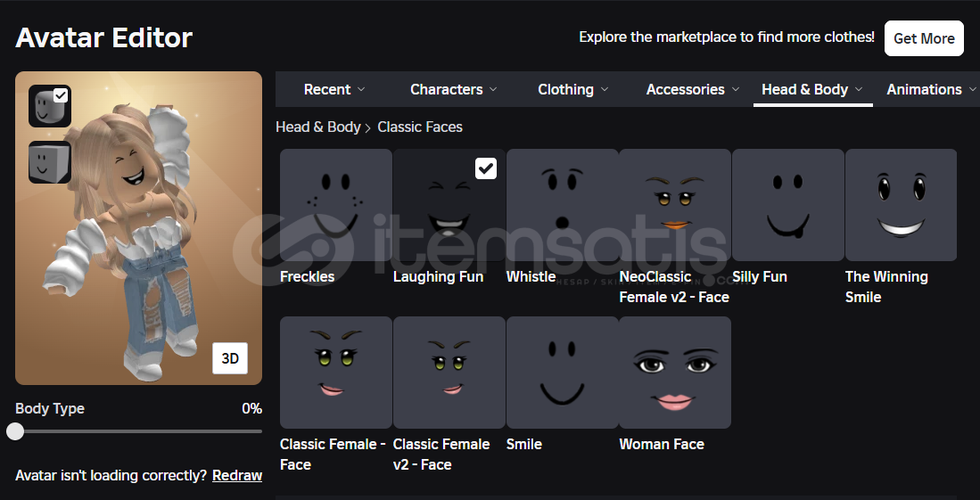
Task: Click the Redraw link
Action: (237, 476)
